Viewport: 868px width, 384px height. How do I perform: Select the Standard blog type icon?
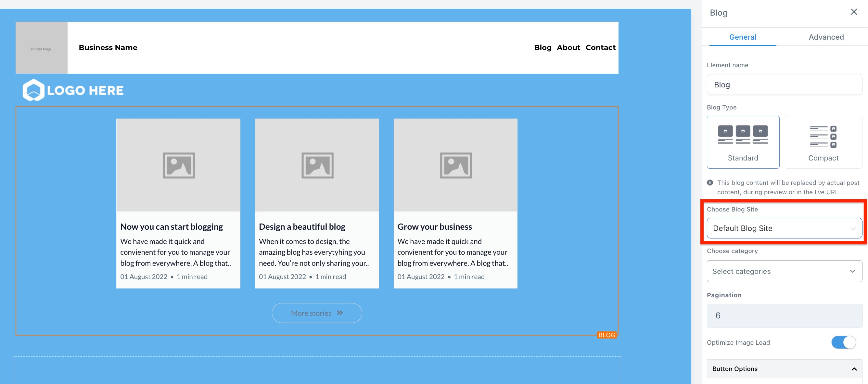click(743, 135)
